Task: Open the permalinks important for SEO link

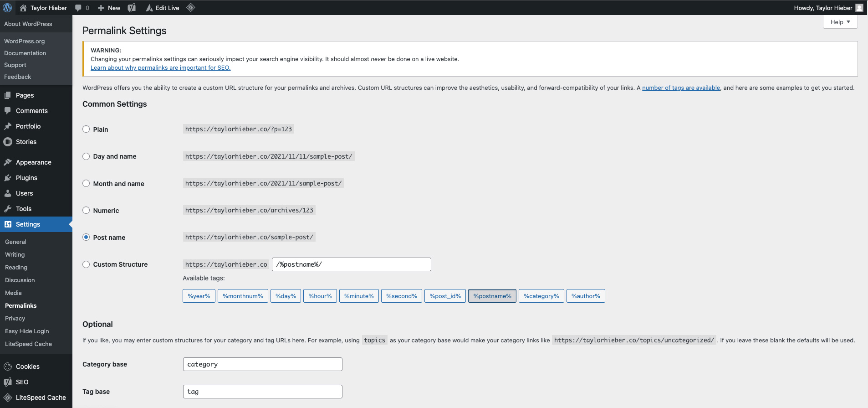Action: point(160,68)
